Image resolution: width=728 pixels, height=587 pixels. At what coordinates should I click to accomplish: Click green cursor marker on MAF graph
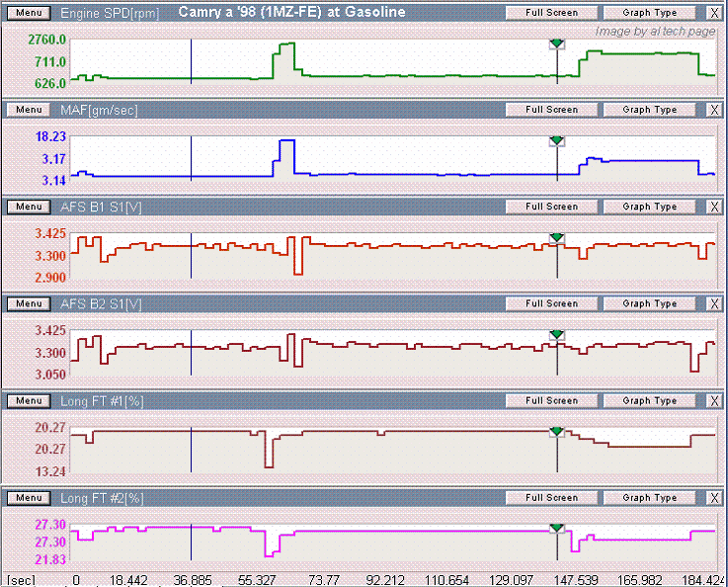[557, 141]
